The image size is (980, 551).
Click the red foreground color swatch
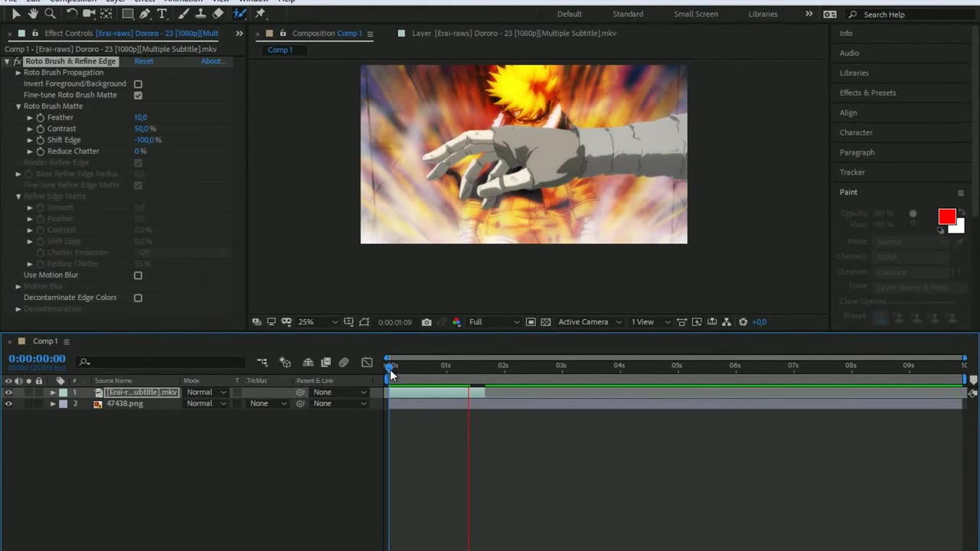pyautogui.click(x=946, y=217)
